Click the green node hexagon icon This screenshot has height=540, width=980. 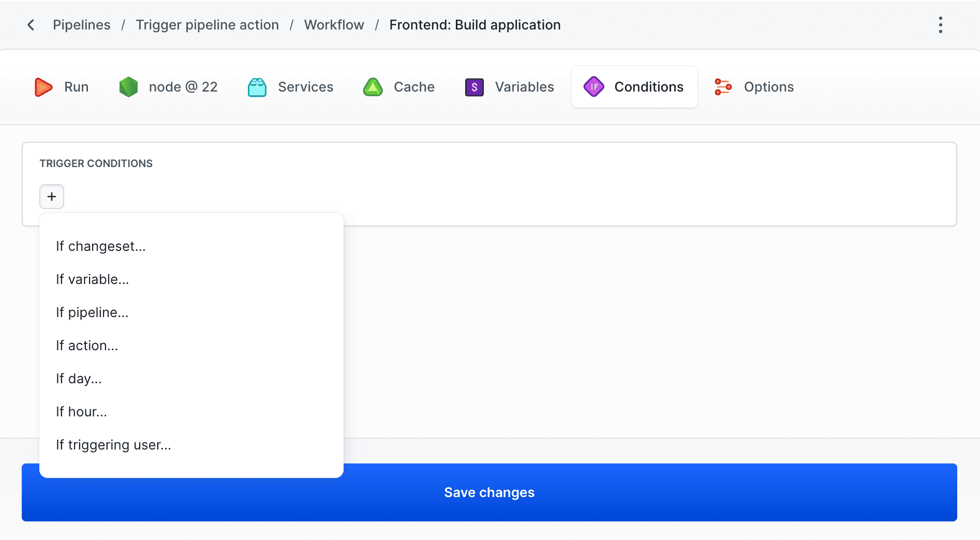(x=128, y=87)
